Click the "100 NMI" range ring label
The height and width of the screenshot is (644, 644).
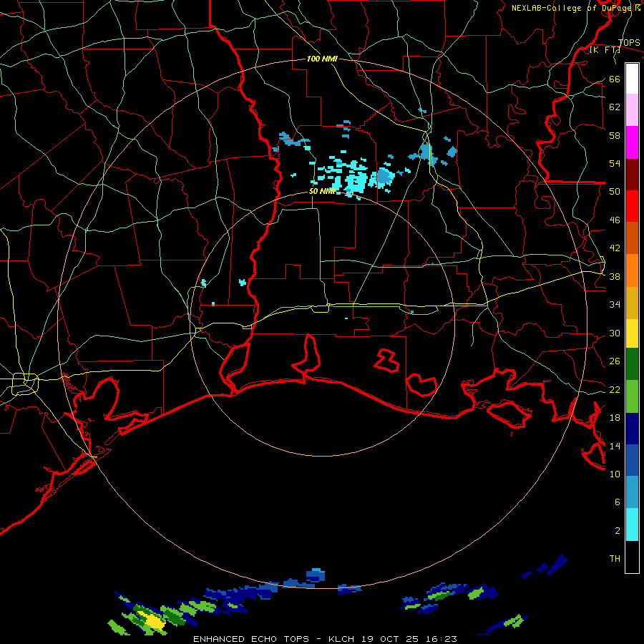[x=322, y=59]
